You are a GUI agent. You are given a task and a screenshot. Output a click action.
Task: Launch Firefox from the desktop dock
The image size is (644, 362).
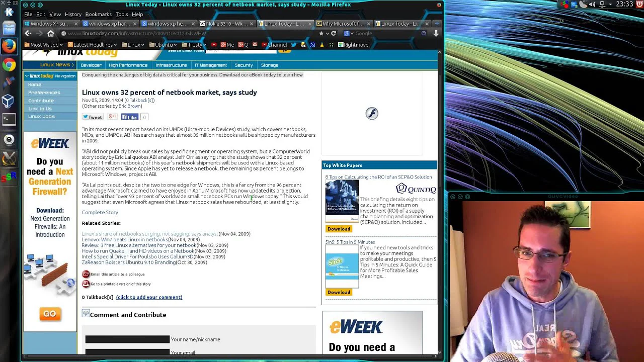click(9, 46)
